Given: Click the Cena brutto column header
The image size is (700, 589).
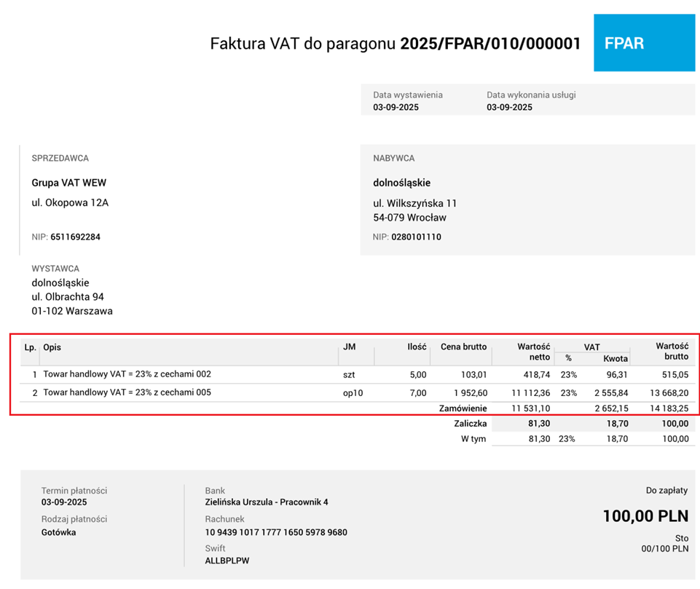Looking at the screenshot, I should pyautogui.click(x=464, y=347).
